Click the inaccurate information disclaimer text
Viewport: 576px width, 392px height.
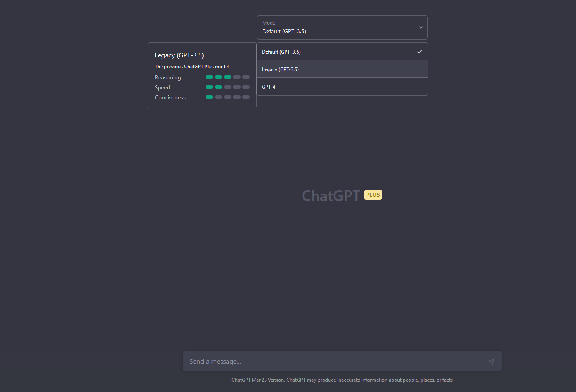coord(370,380)
